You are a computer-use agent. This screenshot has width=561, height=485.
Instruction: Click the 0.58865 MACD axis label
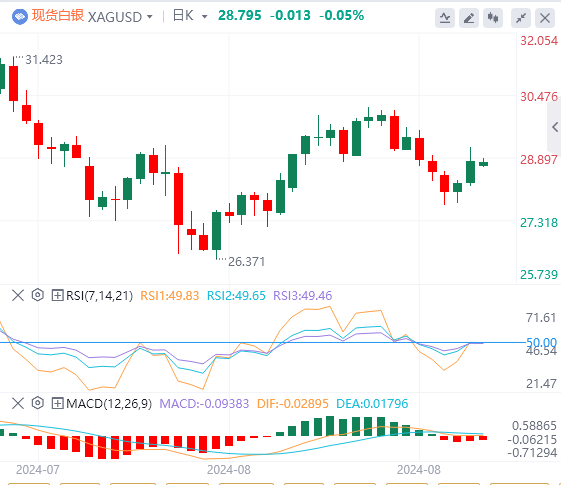tap(534, 426)
